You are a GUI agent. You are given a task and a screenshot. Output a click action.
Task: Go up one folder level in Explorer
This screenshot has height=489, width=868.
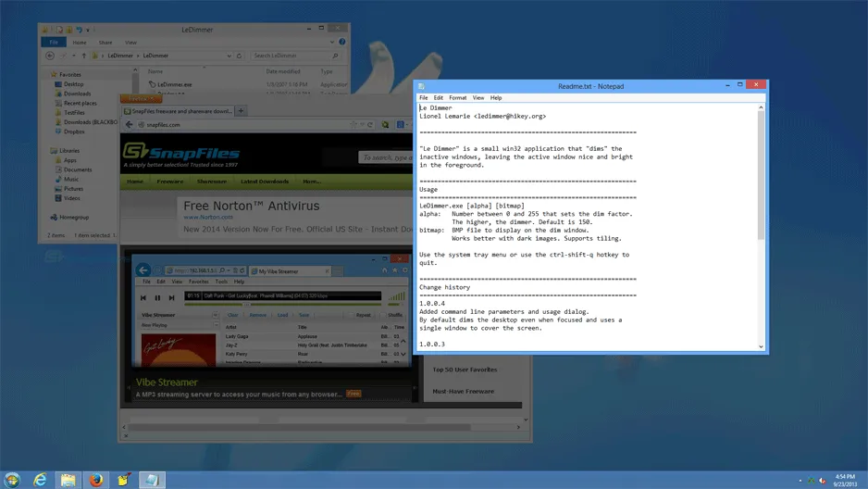[x=84, y=56]
